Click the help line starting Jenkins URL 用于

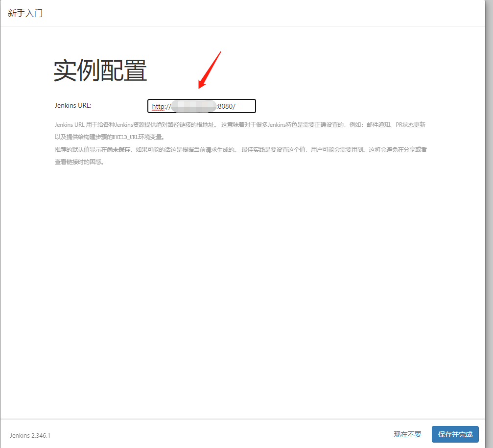pos(240,125)
